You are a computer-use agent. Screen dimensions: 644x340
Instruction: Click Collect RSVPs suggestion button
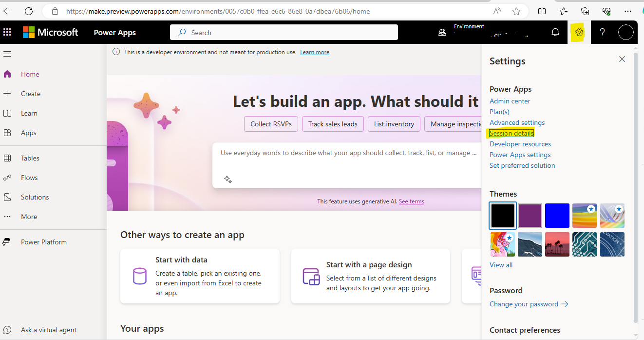(271, 124)
